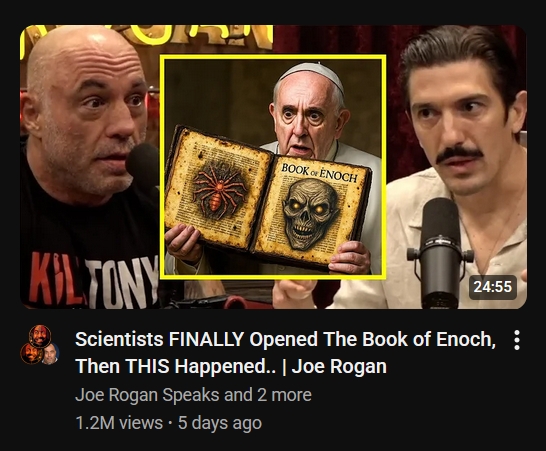
Task: Click the bottom-right channel avatar
Action: pos(51,354)
